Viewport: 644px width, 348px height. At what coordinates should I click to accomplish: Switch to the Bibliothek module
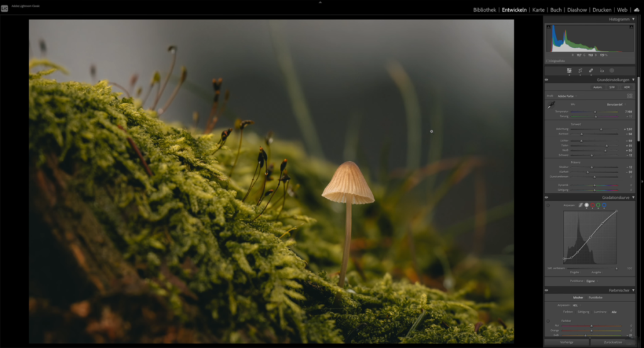point(485,10)
